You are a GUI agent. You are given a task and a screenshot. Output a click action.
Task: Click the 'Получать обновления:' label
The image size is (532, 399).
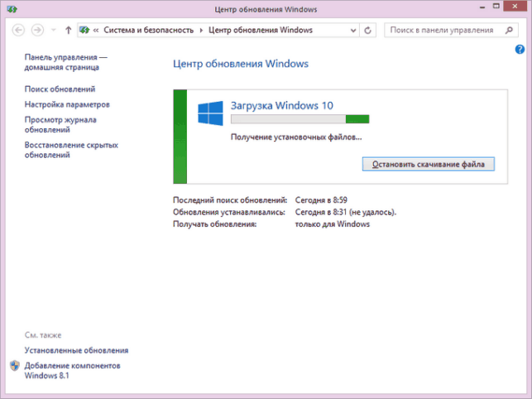point(215,224)
